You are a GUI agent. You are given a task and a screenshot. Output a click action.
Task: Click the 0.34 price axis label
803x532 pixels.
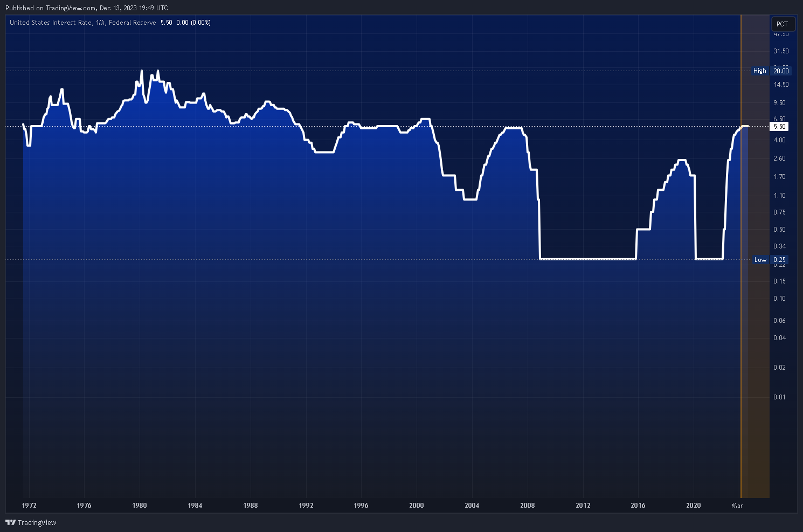tap(779, 246)
